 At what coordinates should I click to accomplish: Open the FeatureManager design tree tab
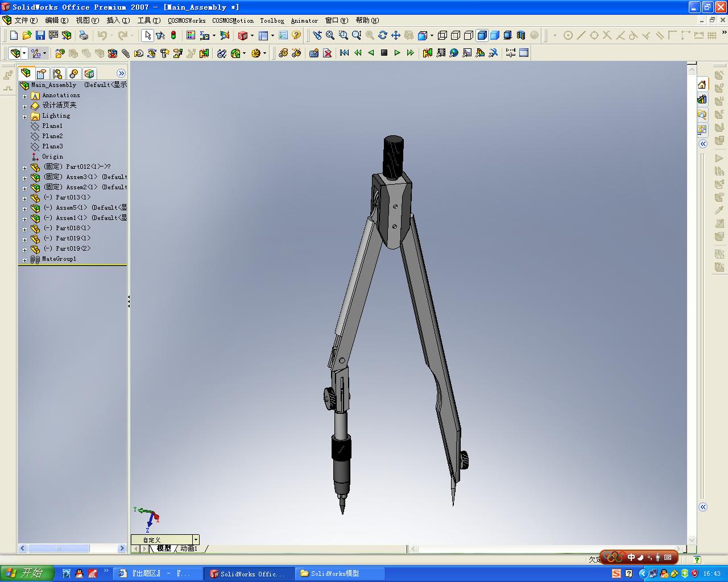click(x=26, y=73)
